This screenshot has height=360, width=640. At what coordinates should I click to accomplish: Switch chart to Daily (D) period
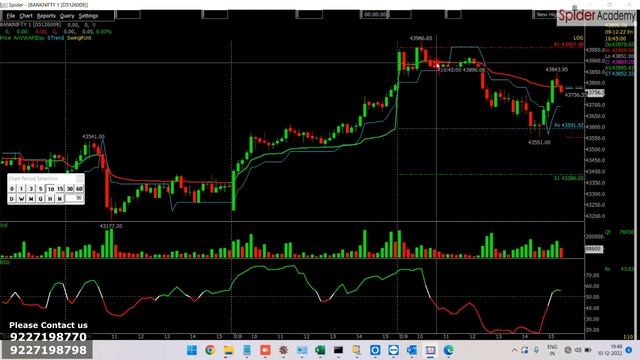point(12,198)
